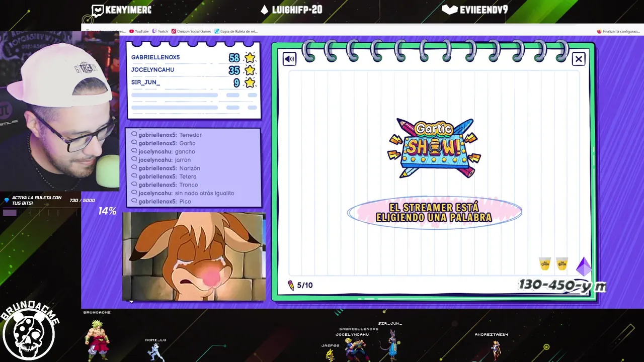
Task: Select JOCELYNCAHU in the ranking list
Action: coord(152,70)
